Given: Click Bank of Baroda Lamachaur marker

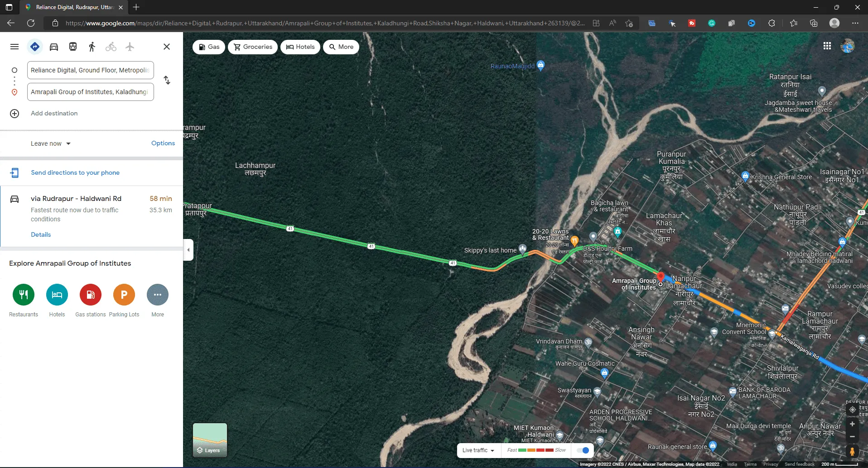Looking at the screenshot, I should tap(733, 392).
